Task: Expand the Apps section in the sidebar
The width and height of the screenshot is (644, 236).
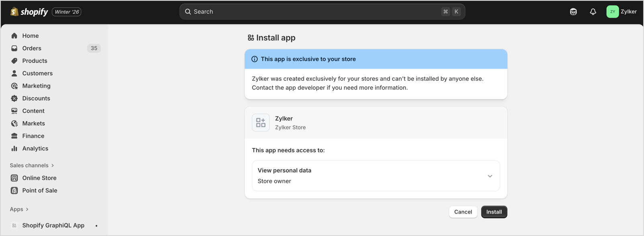Action: click(19, 209)
